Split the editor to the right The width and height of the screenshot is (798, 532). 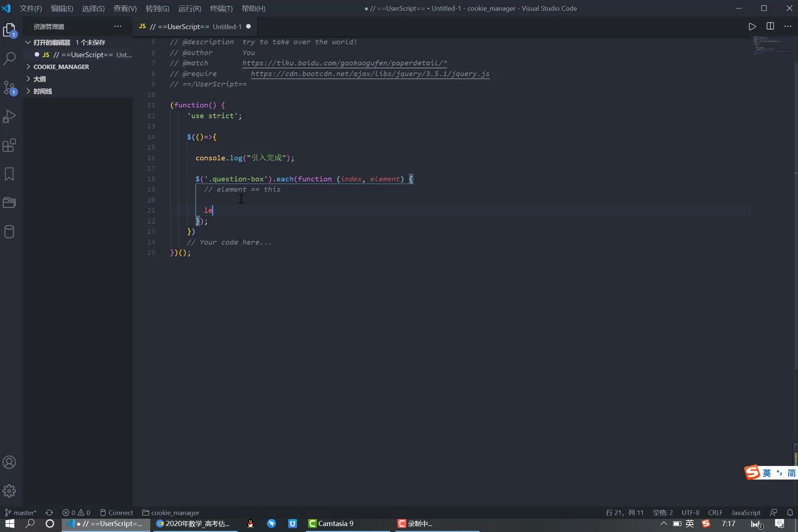[770, 27]
